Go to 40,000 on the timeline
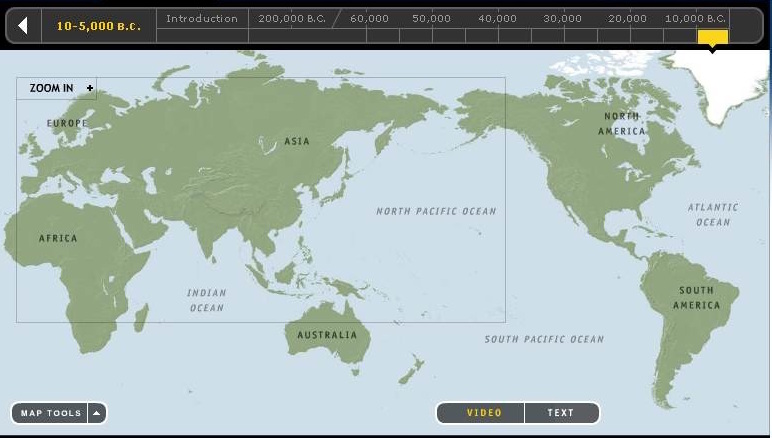This screenshot has height=438, width=772. 497,18
